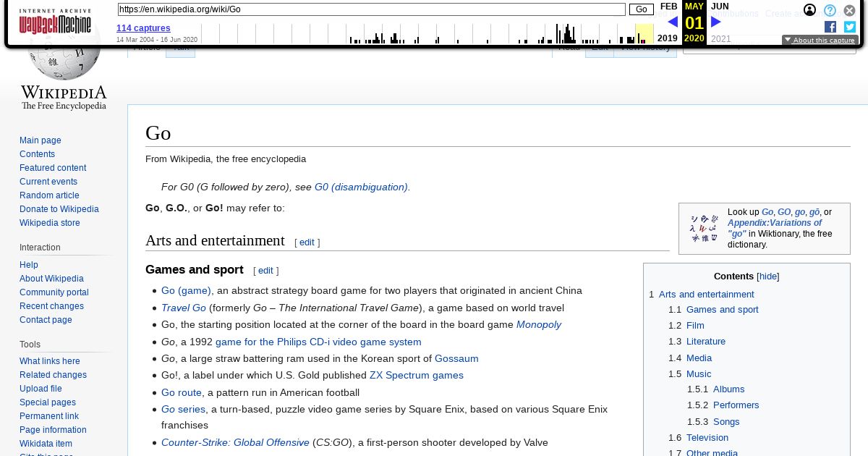Go to previous capture with left arrow

(673, 22)
